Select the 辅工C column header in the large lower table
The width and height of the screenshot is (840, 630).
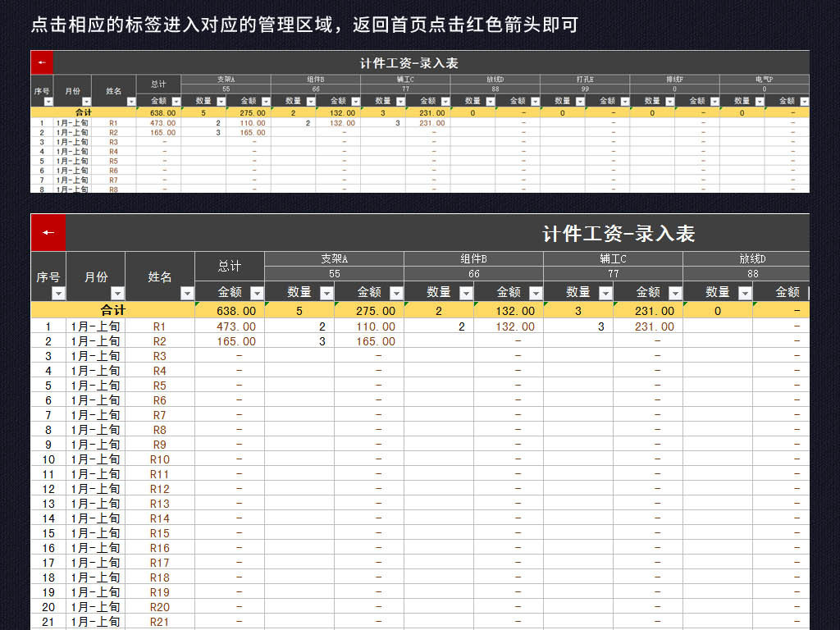613,258
